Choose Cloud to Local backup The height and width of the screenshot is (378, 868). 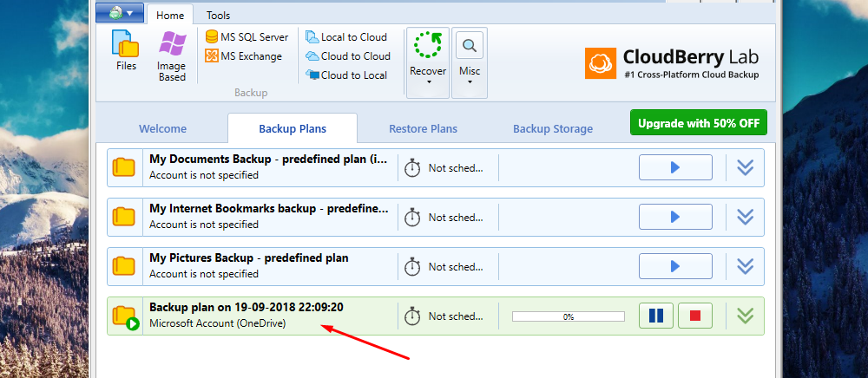coord(346,75)
